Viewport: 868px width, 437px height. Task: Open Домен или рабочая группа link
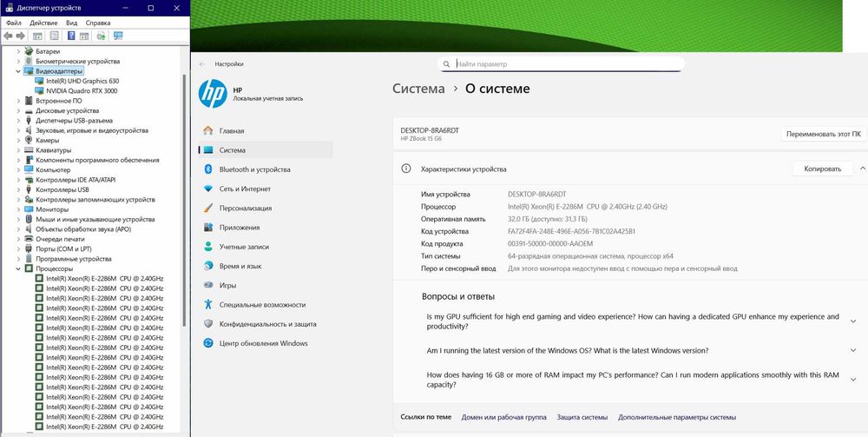click(x=503, y=417)
